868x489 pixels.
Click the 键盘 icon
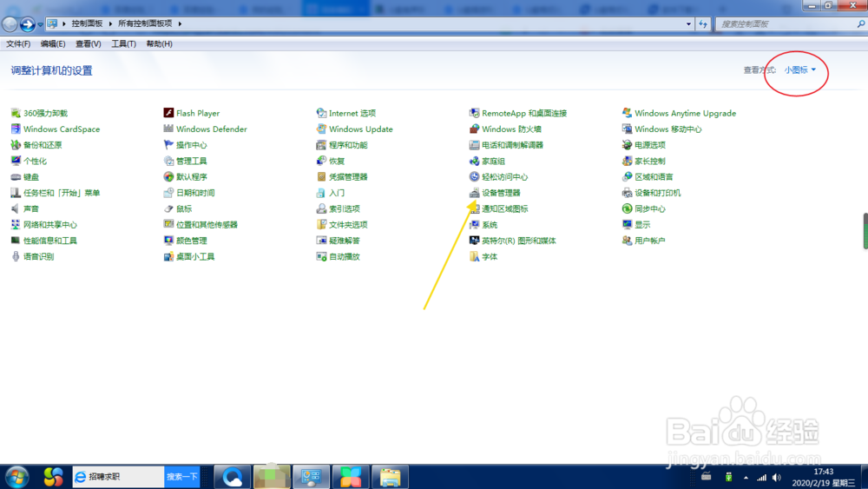coord(16,177)
